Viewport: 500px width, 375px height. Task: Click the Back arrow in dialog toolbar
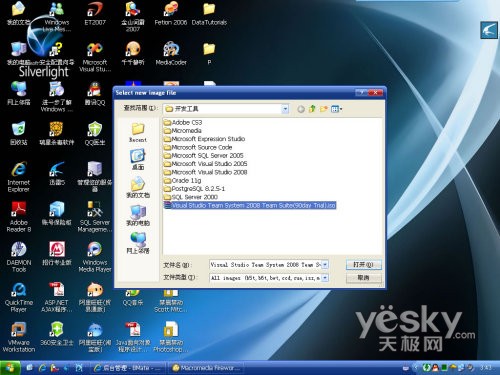click(x=301, y=109)
